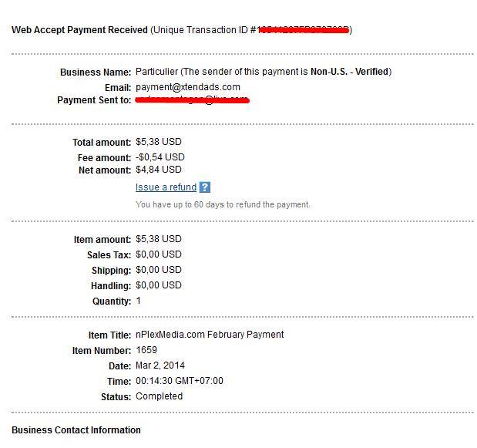The width and height of the screenshot is (477, 448).
Task: Click the Item amount $5,38 USD value
Action: point(159,239)
